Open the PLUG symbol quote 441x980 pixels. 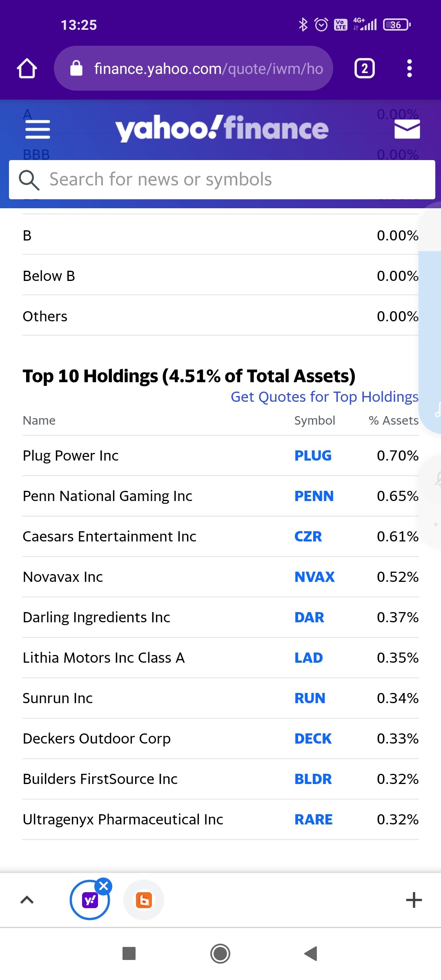[313, 456]
